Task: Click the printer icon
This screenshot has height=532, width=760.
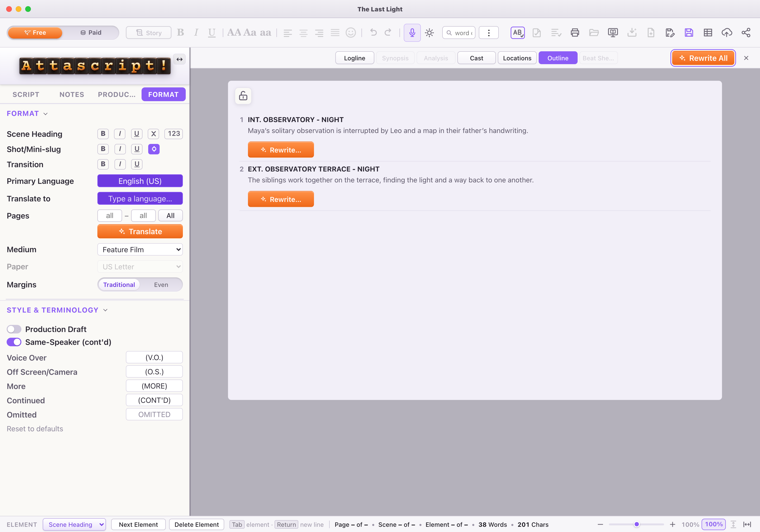Action: (575, 33)
